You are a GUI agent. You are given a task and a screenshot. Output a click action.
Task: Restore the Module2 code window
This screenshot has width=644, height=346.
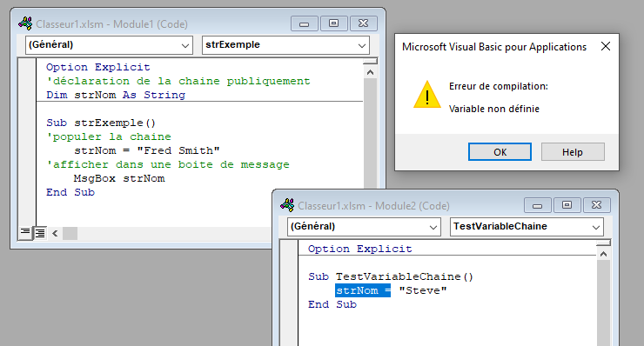click(x=567, y=205)
